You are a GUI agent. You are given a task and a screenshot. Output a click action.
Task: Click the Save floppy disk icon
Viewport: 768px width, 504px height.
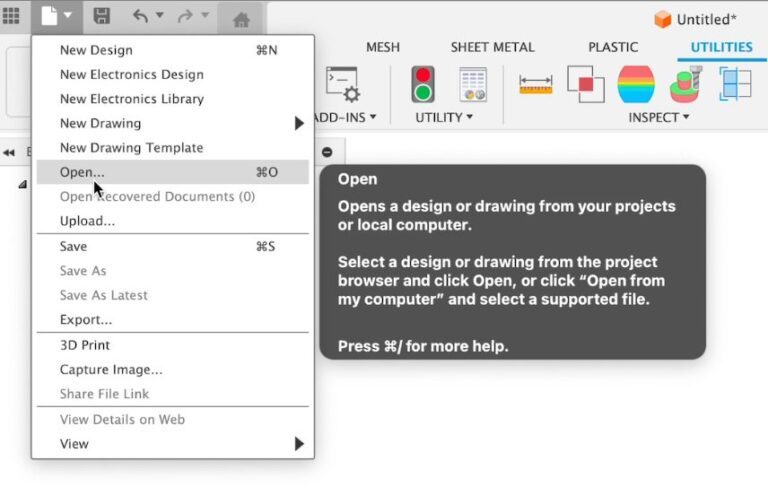pos(101,16)
